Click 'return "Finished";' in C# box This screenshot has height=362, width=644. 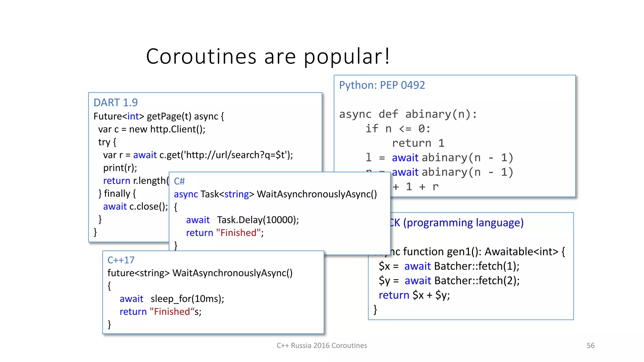(x=225, y=233)
